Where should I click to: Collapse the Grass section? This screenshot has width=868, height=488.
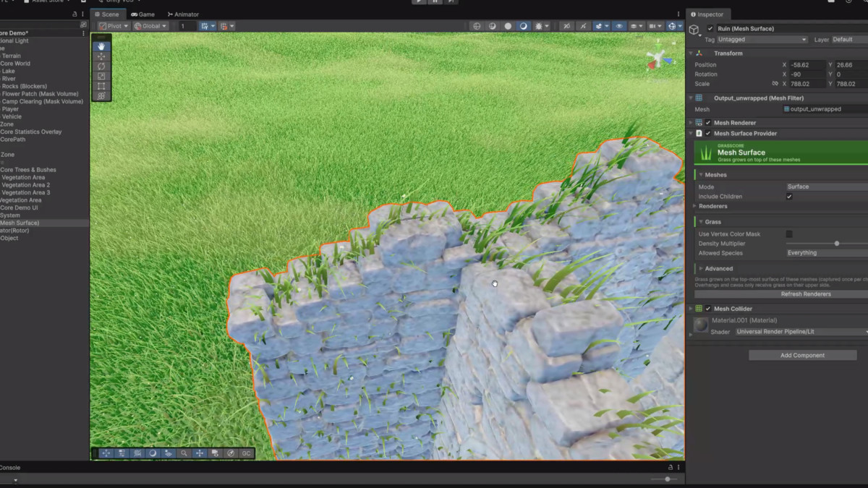pyautogui.click(x=701, y=222)
